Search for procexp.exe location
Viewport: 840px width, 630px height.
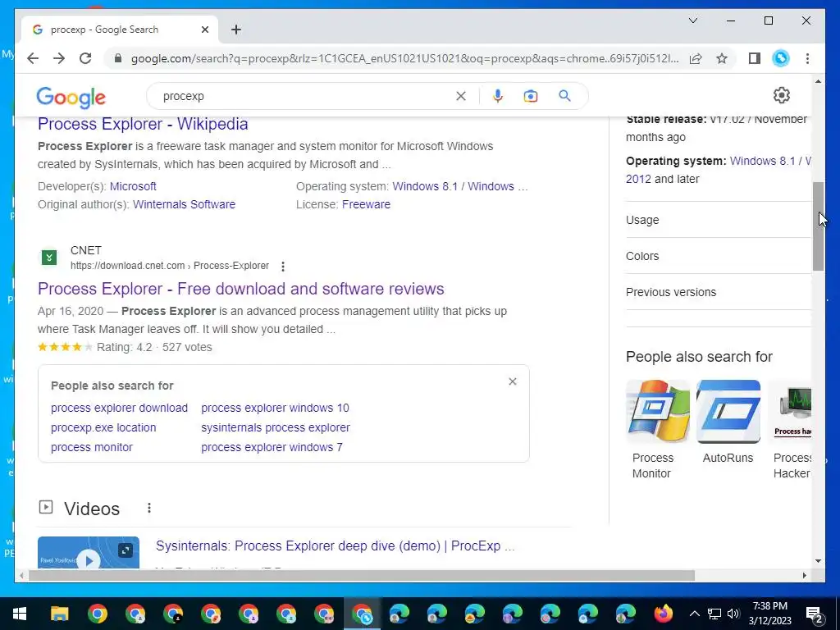103,427
